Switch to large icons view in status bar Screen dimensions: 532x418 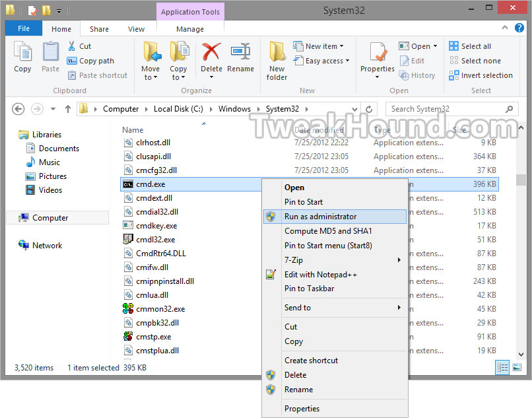(x=517, y=367)
